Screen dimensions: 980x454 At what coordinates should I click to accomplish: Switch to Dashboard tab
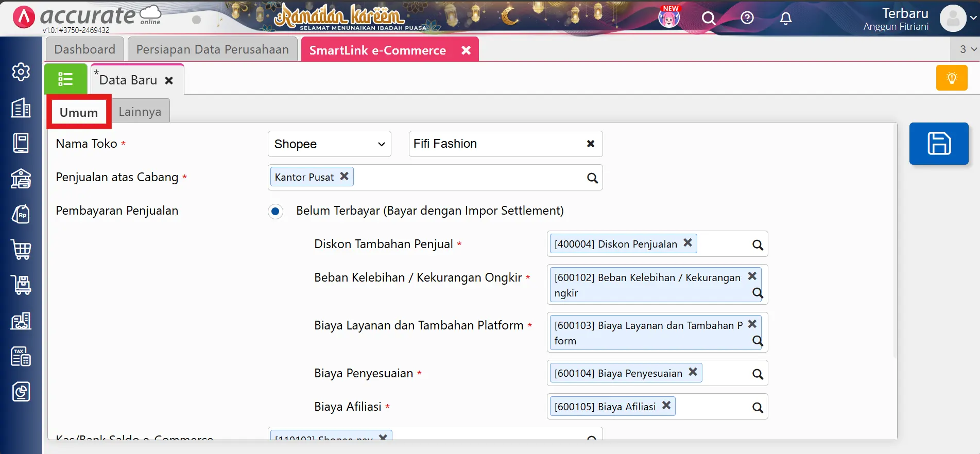[x=85, y=49]
